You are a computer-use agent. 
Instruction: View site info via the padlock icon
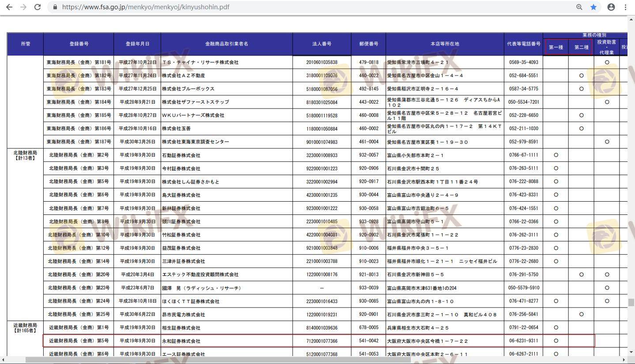[x=55, y=7]
